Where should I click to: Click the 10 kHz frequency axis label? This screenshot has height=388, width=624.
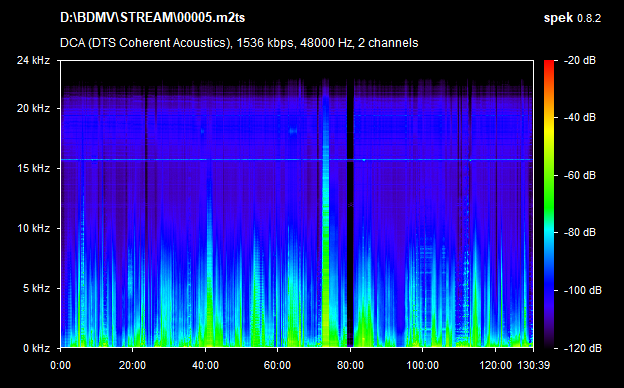click(x=33, y=228)
